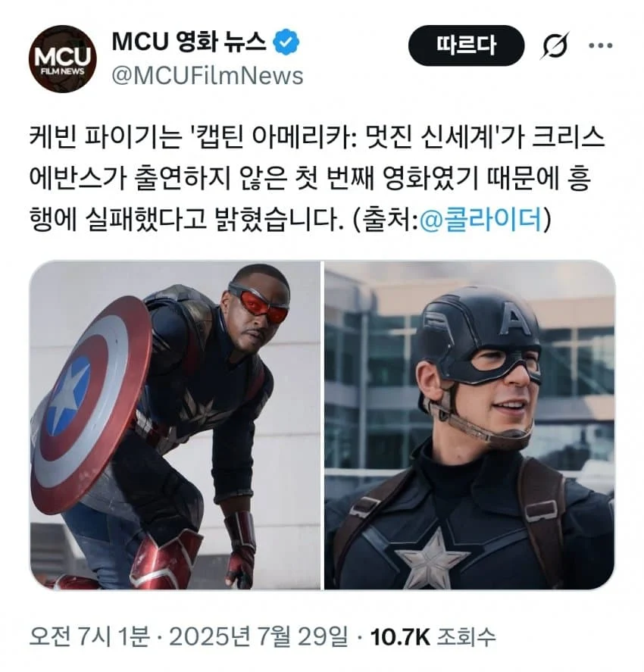The image size is (644, 672).
Task: Open the Grok slashed-circle icon
Action: point(555,45)
